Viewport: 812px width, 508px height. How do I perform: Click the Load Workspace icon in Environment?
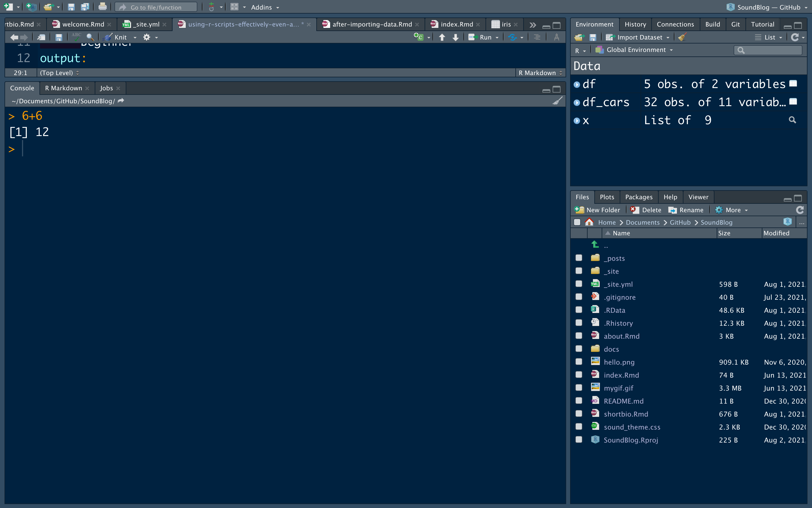tap(579, 37)
